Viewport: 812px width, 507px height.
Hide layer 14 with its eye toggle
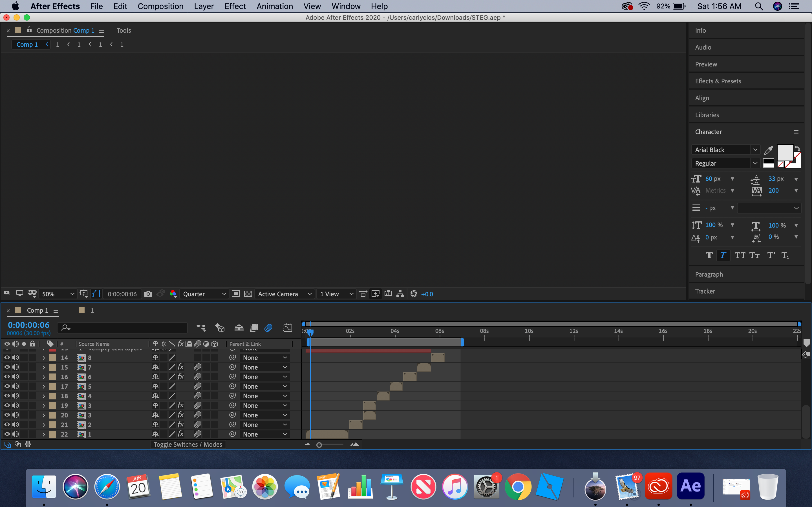7,357
